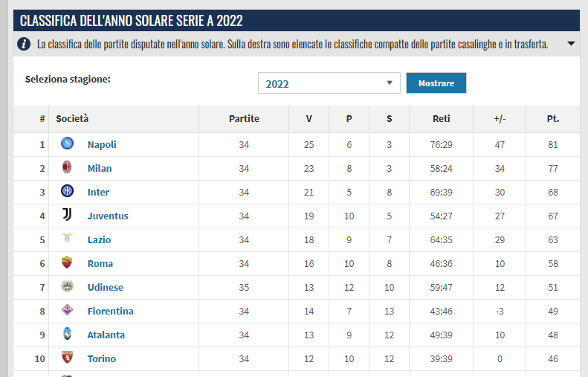Image resolution: width=588 pixels, height=377 pixels.
Task: Click the Lazio eagle crest icon
Action: click(67, 238)
